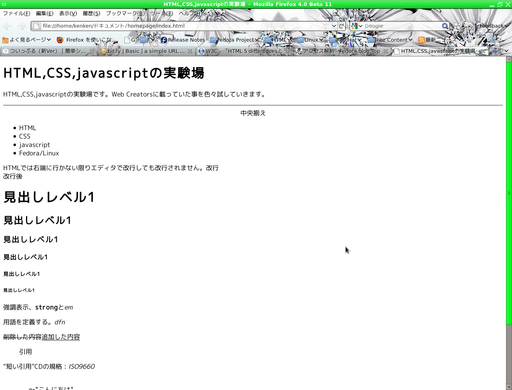
Task: Switch to the W3C HTML 5 differences tab
Action: (x=244, y=51)
